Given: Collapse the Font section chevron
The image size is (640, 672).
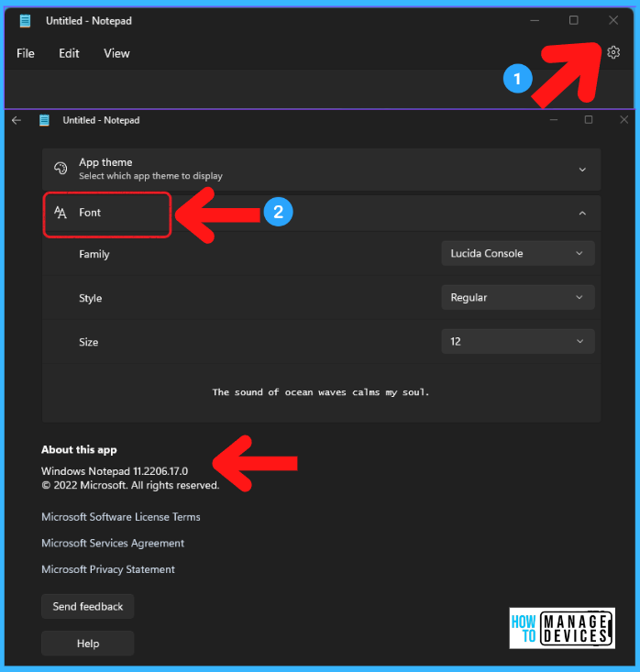Looking at the screenshot, I should pos(582,213).
